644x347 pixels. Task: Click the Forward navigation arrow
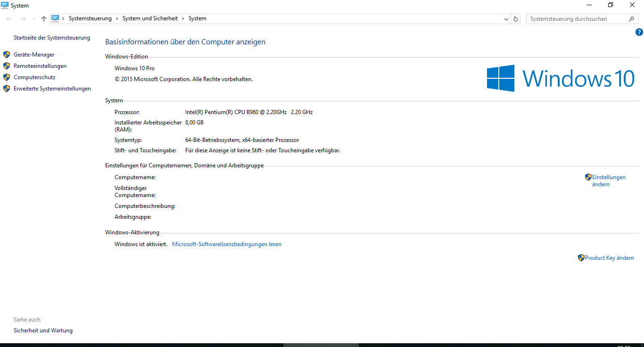23,19
